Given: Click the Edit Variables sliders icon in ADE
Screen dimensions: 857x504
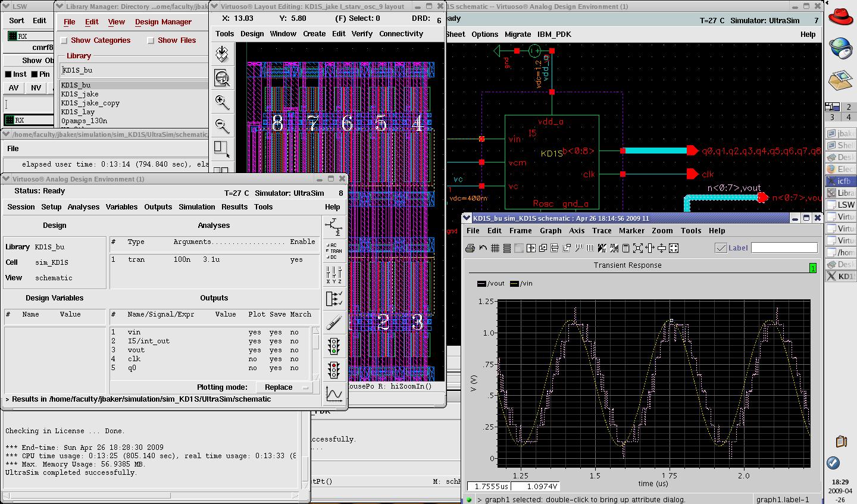Looking at the screenshot, I should (334, 274).
